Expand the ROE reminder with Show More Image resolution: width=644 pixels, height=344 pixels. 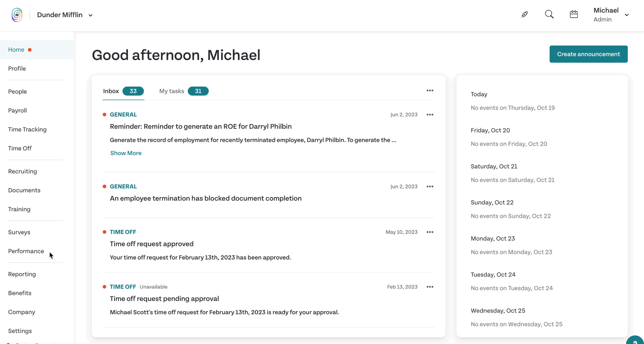[126, 153]
